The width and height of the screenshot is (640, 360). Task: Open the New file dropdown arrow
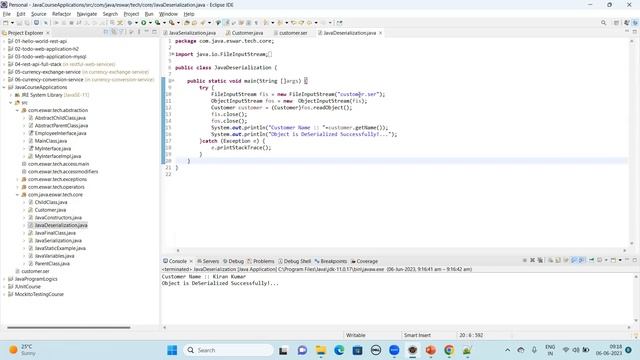[12, 23]
